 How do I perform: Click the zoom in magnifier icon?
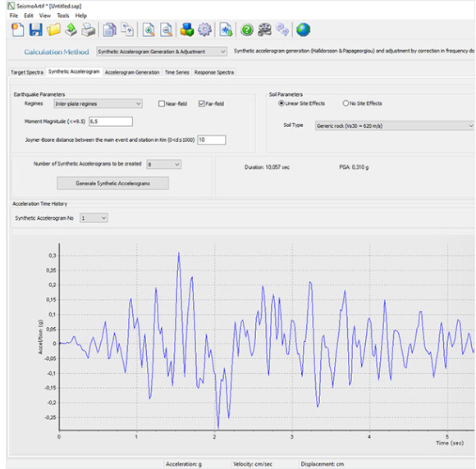click(x=149, y=30)
